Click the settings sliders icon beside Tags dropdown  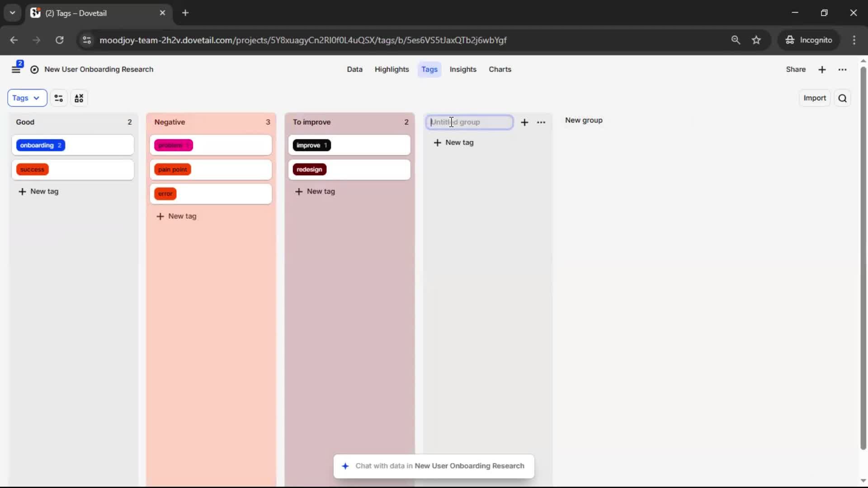pyautogui.click(x=59, y=98)
